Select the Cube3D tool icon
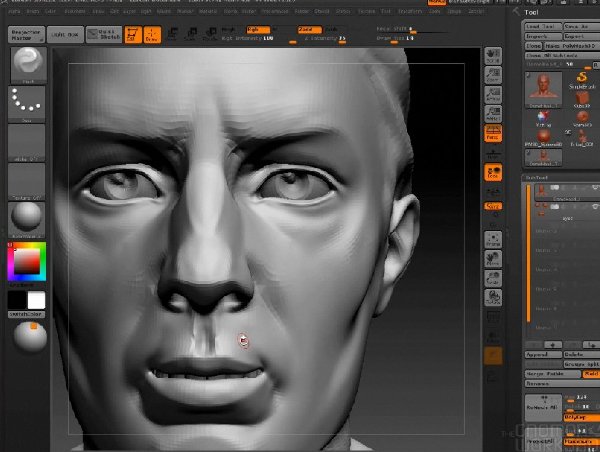This screenshot has width=600, height=452. pyautogui.click(x=582, y=100)
